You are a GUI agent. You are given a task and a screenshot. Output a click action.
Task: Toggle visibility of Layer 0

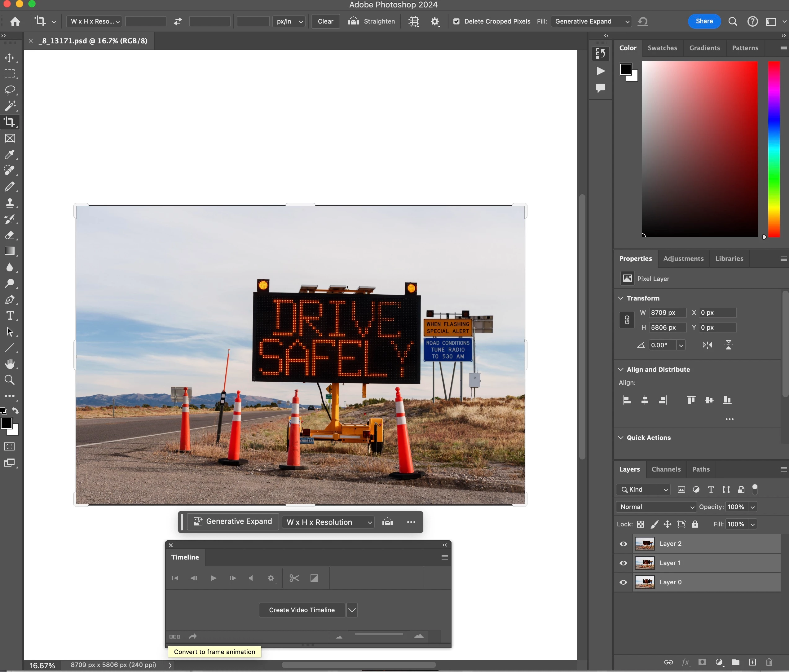tap(623, 582)
